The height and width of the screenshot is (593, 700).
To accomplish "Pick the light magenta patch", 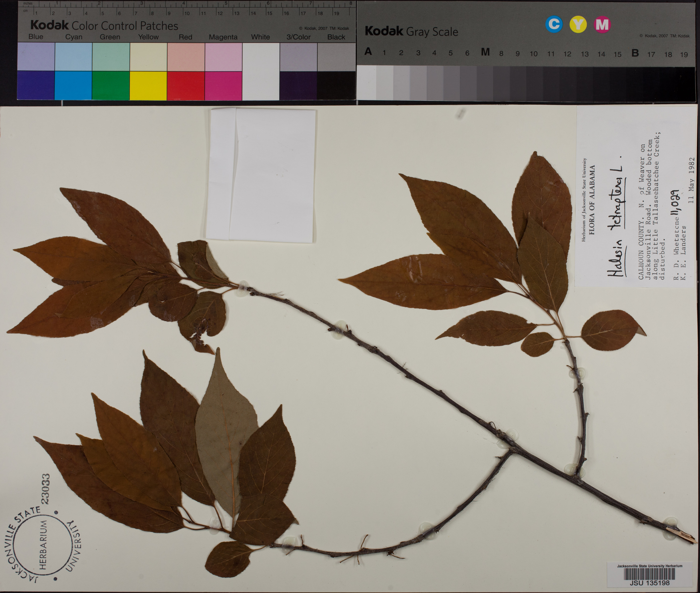I will click(x=223, y=56).
